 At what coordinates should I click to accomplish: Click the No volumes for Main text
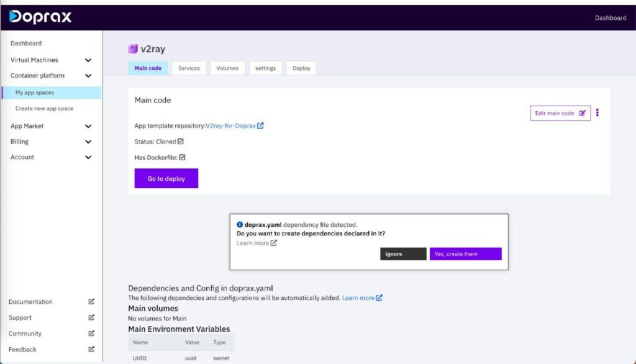[x=157, y=319]
